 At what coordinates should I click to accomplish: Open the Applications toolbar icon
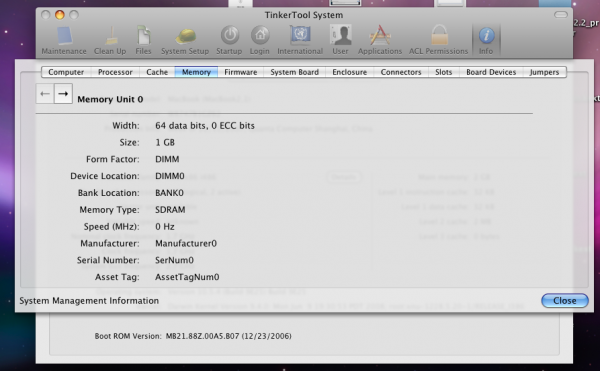click(380, 41)
